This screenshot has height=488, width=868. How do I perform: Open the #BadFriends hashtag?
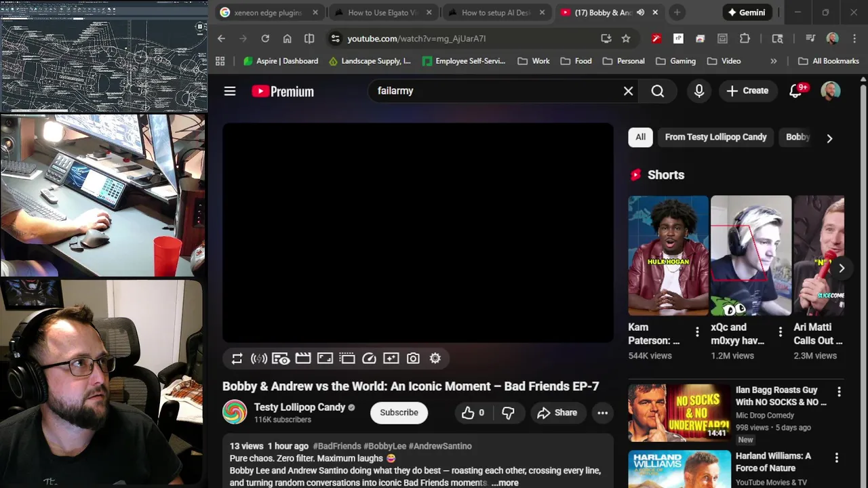[336, 446]
